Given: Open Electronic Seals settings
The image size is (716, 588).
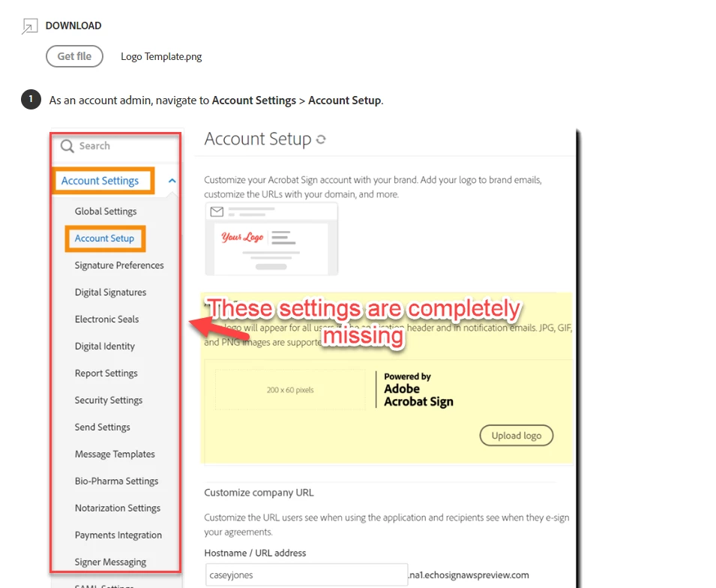Looking at the screenshot, I should (x=107, y=319).
